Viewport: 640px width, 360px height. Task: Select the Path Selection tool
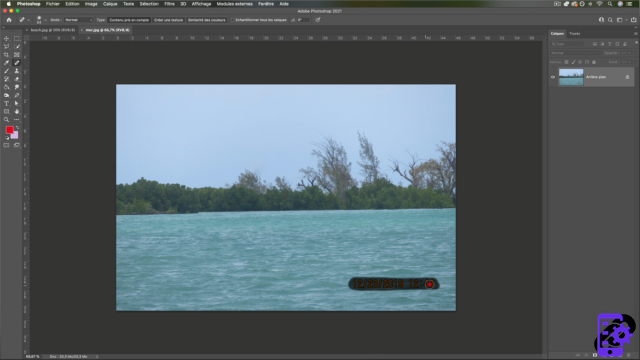tap(17, 104)
